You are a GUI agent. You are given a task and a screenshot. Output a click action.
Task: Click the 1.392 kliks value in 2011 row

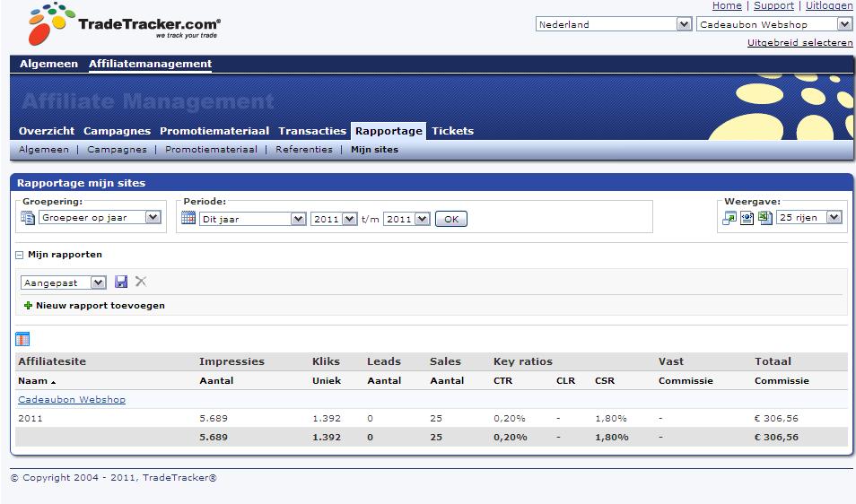tap(327, 419)
